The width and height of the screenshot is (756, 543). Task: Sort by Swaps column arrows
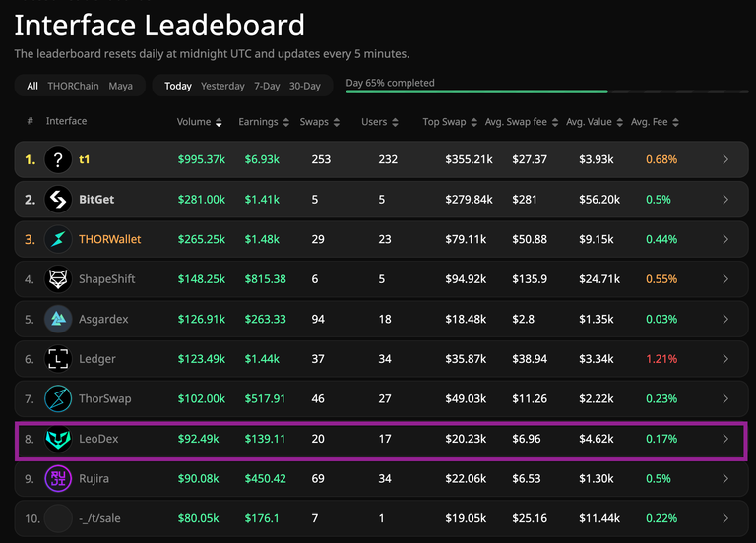[337, 122]
